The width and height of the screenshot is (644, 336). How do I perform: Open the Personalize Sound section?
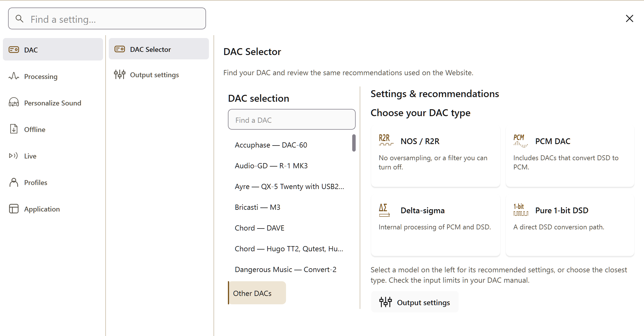pyautogui.click(x=53, y=103)
